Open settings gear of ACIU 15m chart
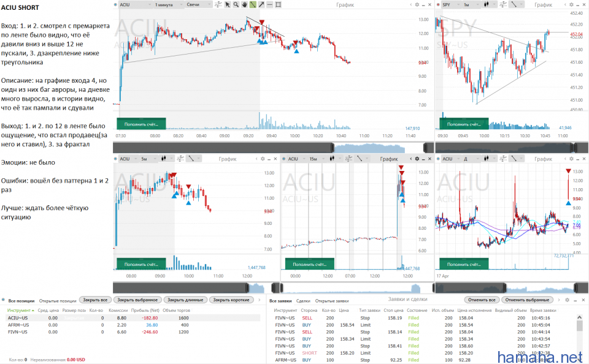 417,159
